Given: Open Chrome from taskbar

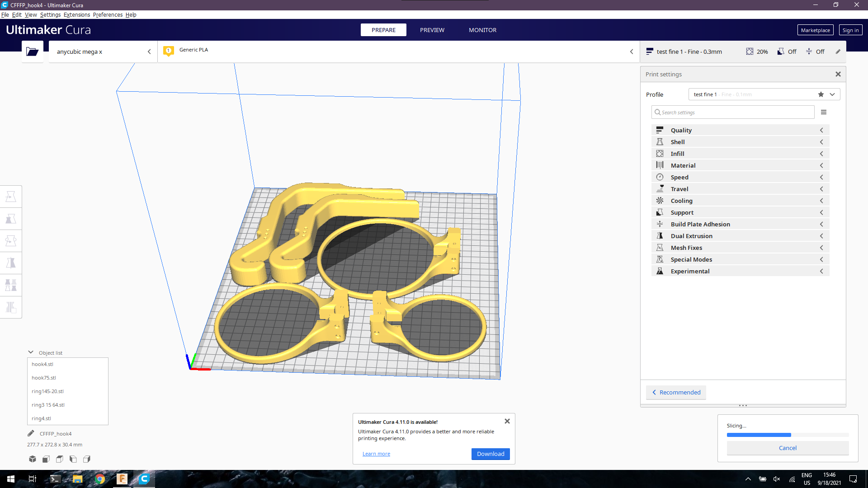Looking at the screenshot, I should coord(100,479).
